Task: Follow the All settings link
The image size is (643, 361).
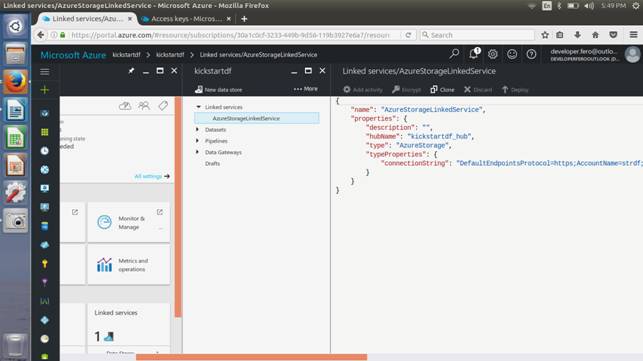Action: tap(152, 176)
